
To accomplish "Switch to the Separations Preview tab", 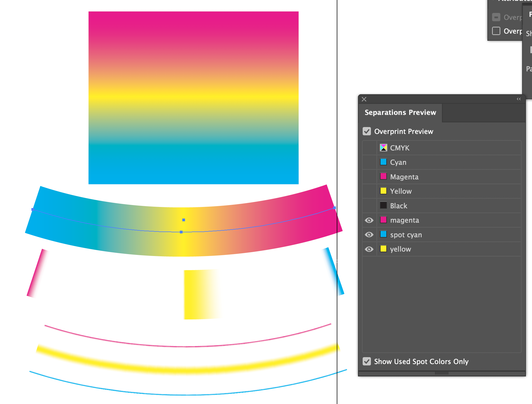I will point(400,112).
